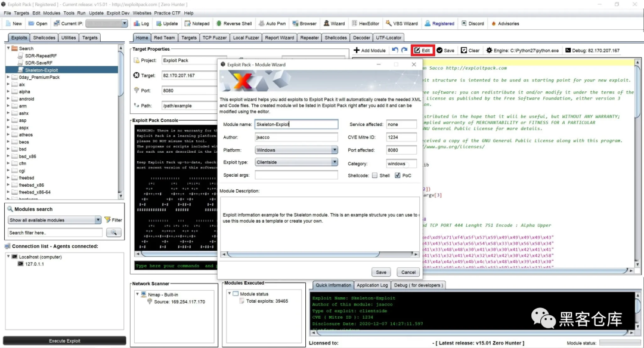Click Add Module in editor toolbar
The height and width of the screenshot is (348, 644).
coord(369,50)
